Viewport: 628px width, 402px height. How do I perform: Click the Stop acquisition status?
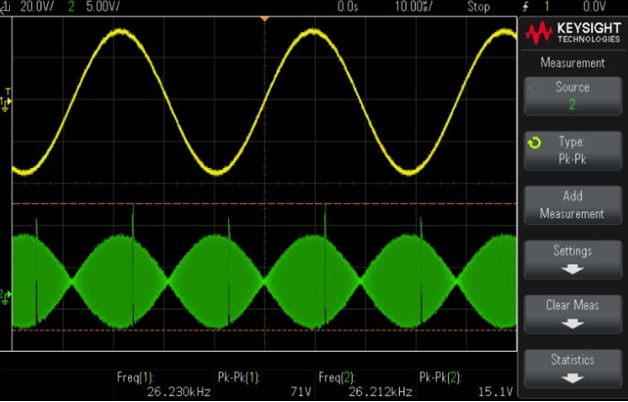click(478, 6)
